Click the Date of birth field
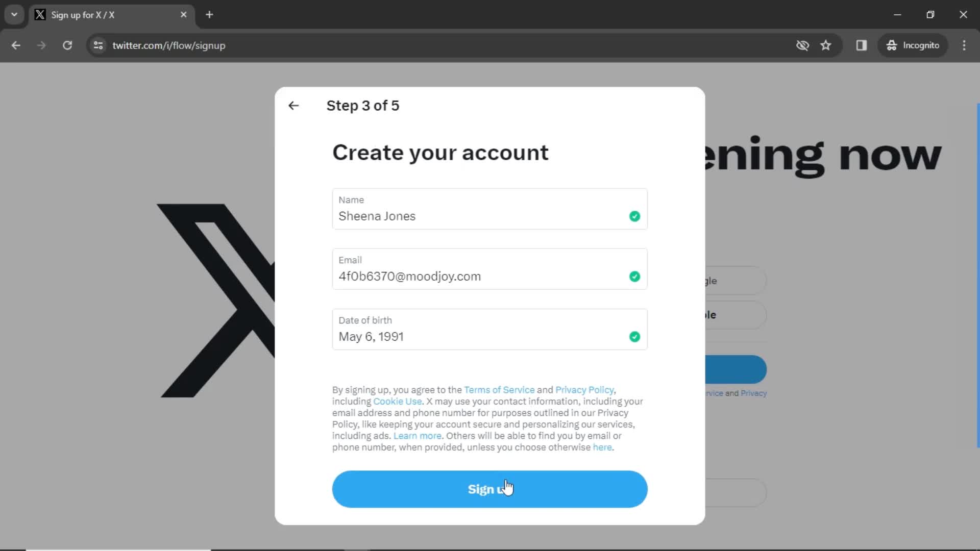980x551 pixels. tap(490, 330)
